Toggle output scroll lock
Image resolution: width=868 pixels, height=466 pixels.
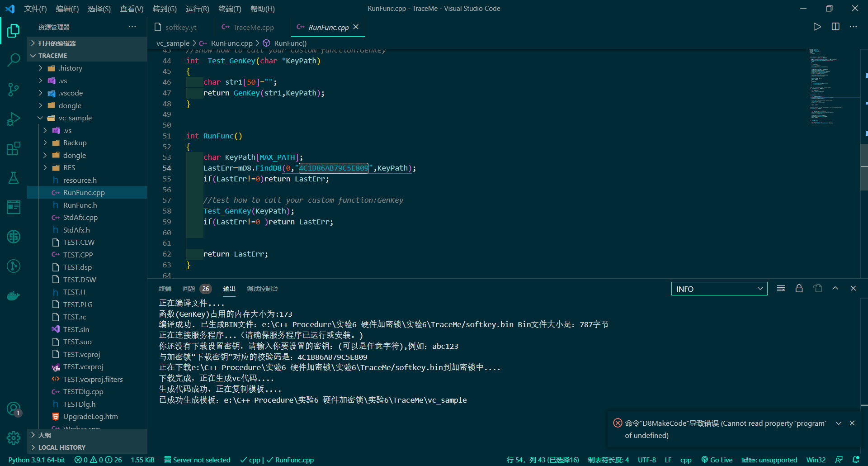tap(799, 288)
